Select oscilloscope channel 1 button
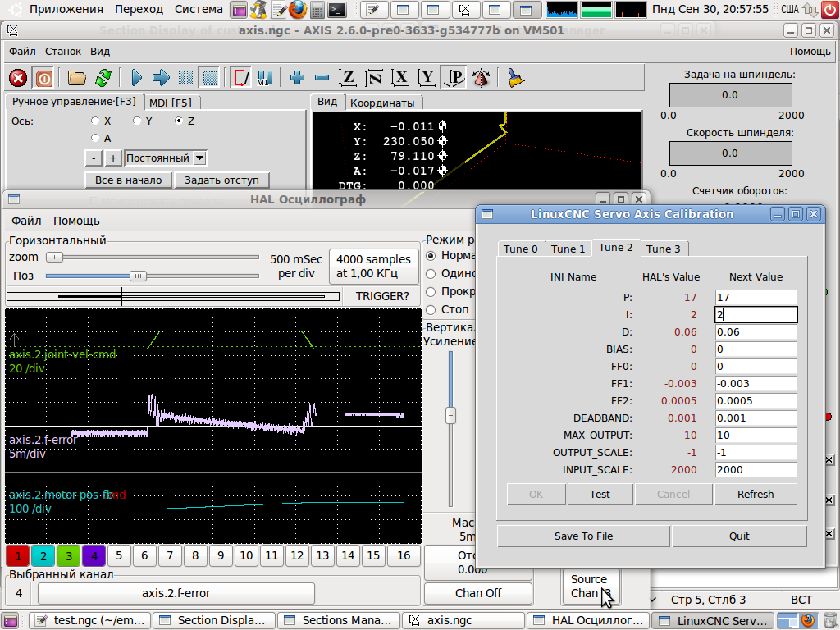Viewport: 840px width, 630px height. point(18,556)
